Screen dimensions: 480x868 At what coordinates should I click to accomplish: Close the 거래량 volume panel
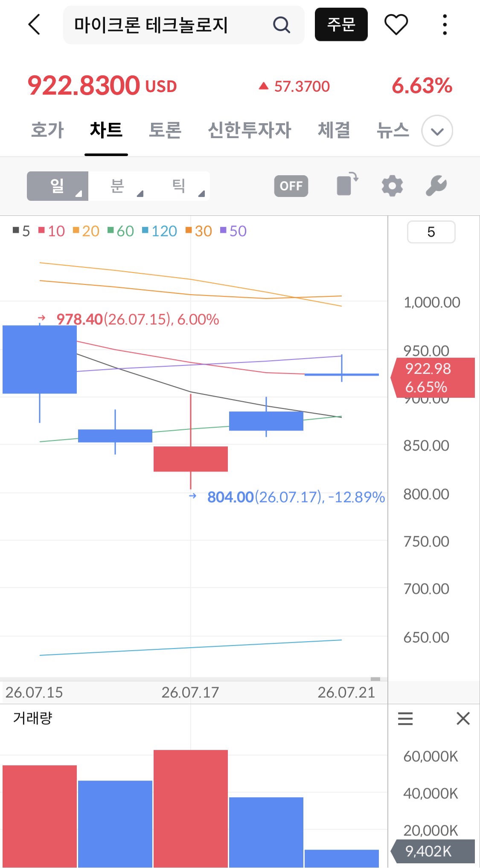463,718
